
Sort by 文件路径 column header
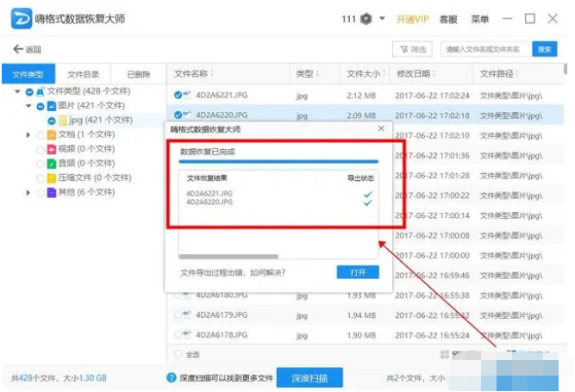[x=499, y=73]
